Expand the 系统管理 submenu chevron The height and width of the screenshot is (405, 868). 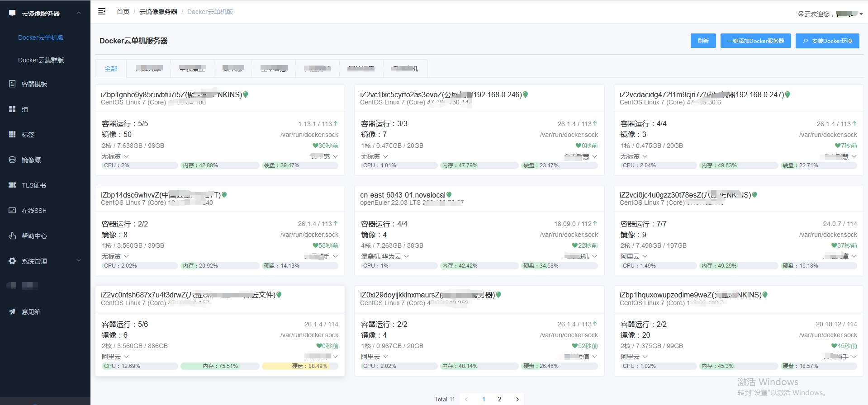tap(79, 261)
